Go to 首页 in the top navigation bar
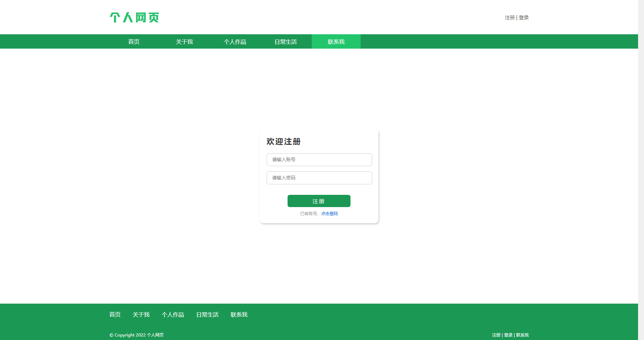The image size is (644, 340). [134, 42]
